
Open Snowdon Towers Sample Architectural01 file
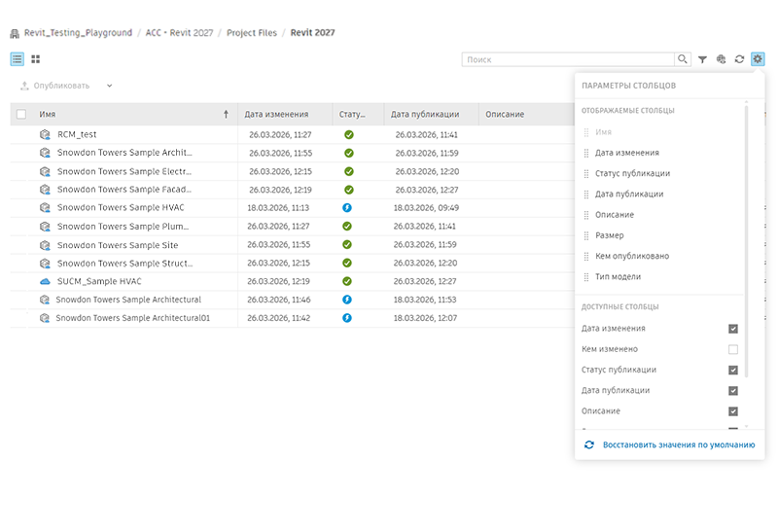coord(132,318)
